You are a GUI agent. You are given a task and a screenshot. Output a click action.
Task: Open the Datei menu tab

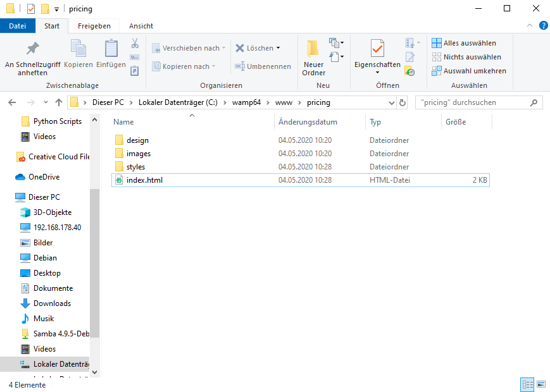(x=18, y=26)
